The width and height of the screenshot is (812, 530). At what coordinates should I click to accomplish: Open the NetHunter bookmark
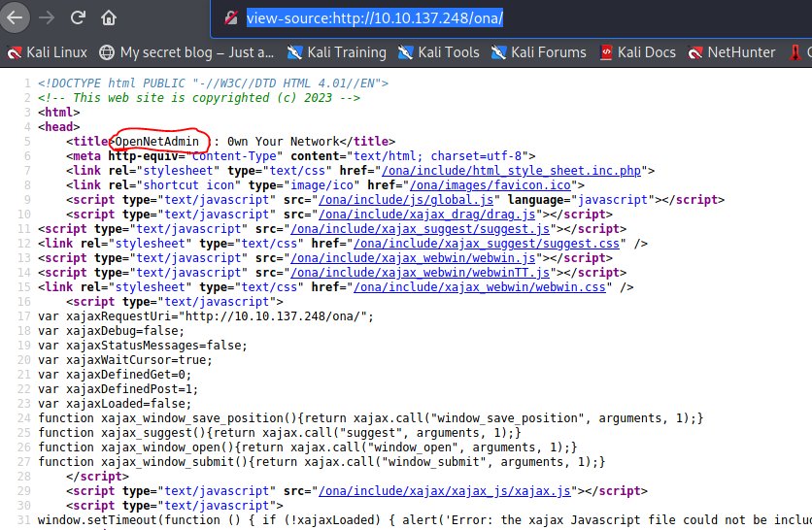731,52
